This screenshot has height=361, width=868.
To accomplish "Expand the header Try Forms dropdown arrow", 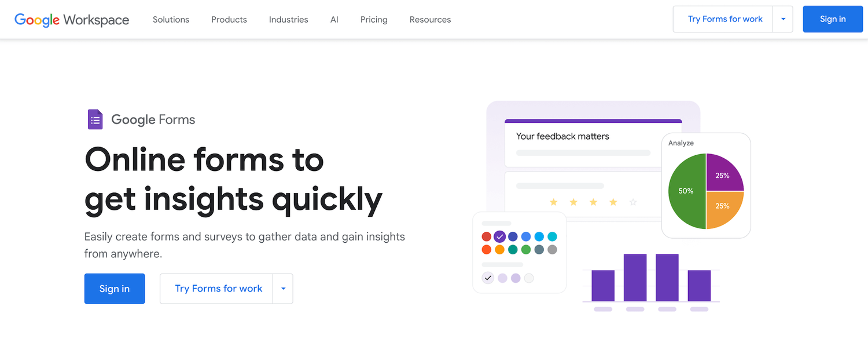I will pyautogui.click(x=783, y=19).
